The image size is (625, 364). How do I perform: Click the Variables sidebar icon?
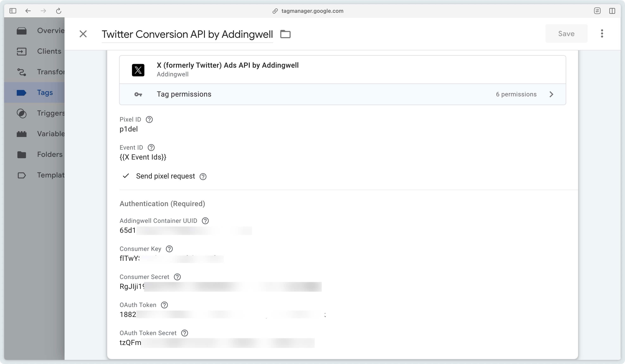[x=21, y=134]
